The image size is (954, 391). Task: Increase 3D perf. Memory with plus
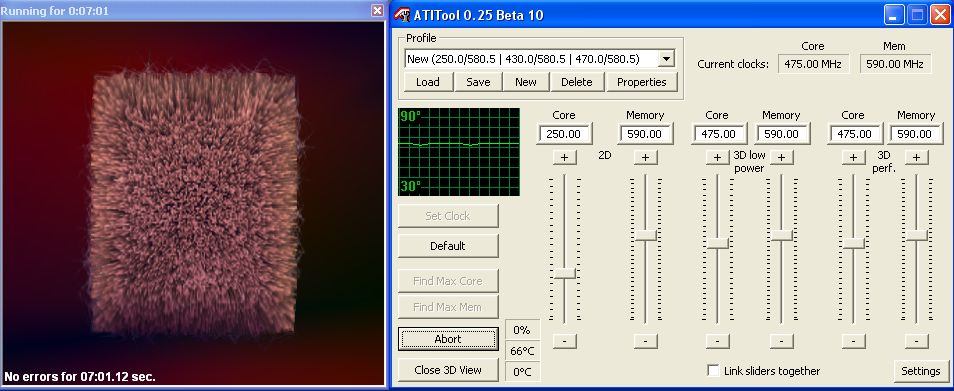(916, 157)
